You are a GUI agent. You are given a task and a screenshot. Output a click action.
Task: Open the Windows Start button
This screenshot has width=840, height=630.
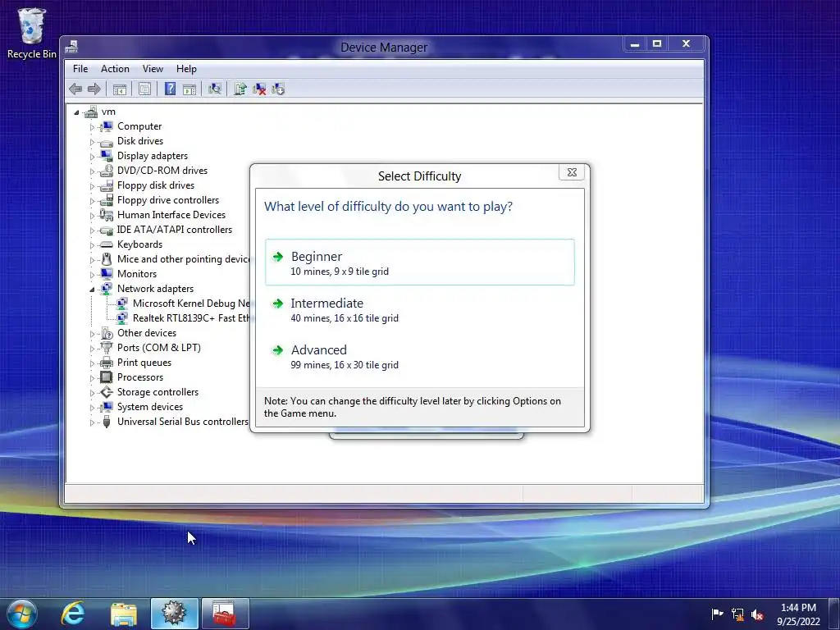click(22, 614)
